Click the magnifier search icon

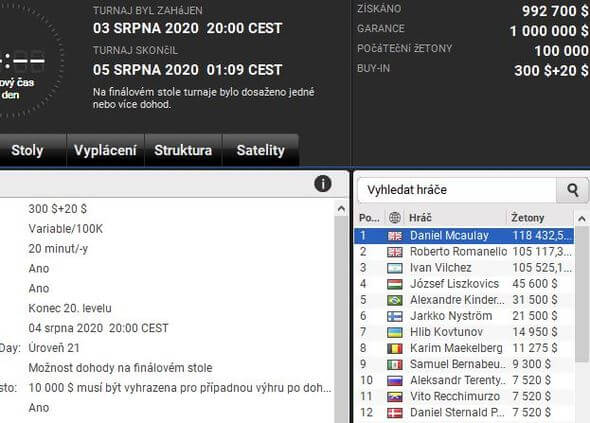click(572, 190)
